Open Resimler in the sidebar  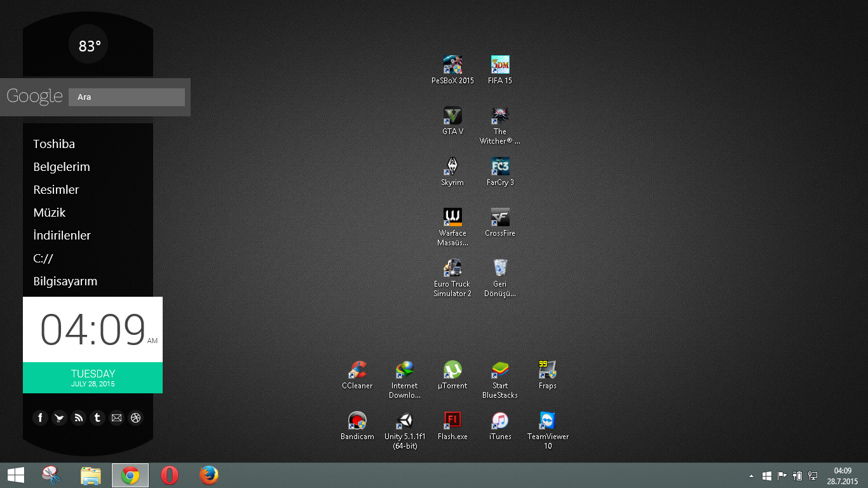click(56, 190)
